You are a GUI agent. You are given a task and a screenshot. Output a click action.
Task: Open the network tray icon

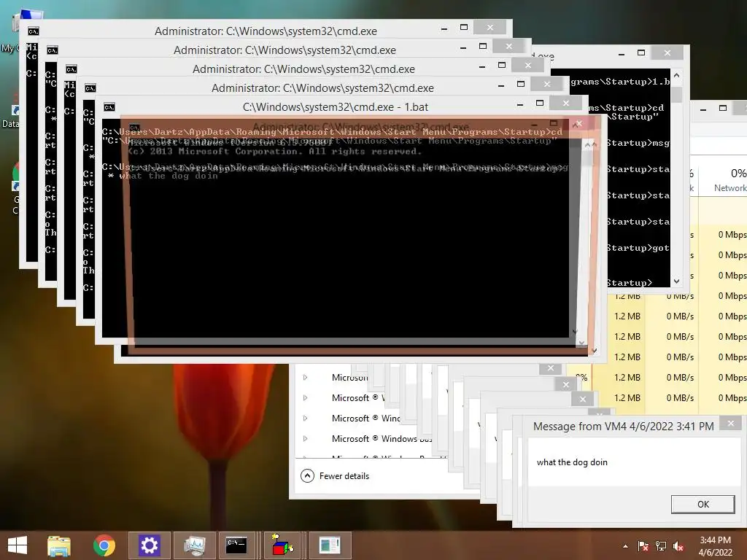pyautogui.click(x=661, y=545)
